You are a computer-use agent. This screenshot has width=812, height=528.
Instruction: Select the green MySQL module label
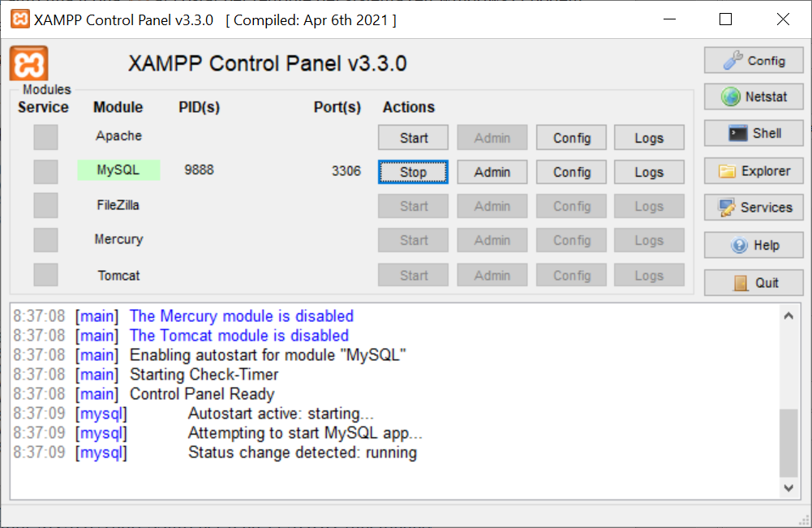[118, 170]
